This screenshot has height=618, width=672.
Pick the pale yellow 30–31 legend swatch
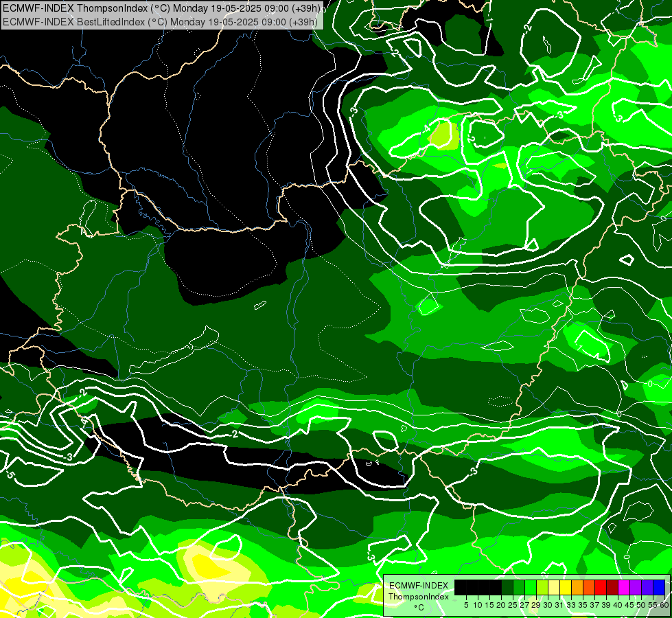(x=554, y=587)
